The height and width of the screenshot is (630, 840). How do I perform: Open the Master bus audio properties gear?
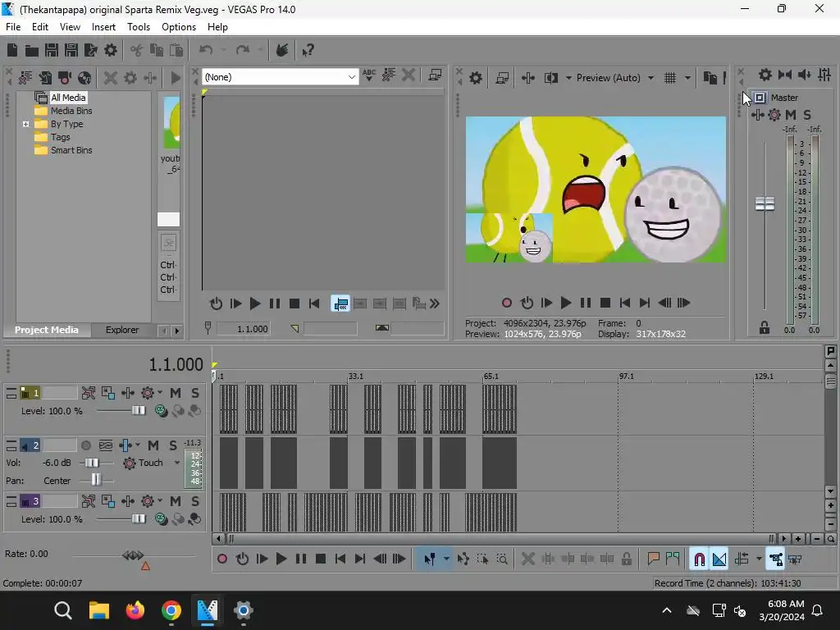(765, 75)
